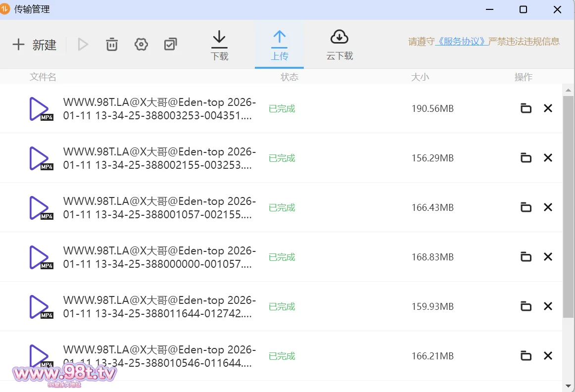
Task: Remove the 190.56MB upload with its X
Action: point(548,108)
